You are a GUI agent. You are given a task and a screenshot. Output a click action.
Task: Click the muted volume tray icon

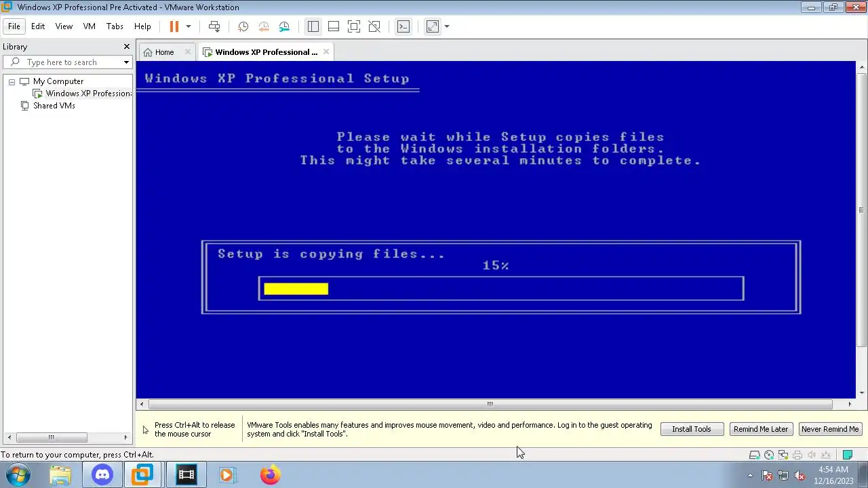[x=800, y=475]
